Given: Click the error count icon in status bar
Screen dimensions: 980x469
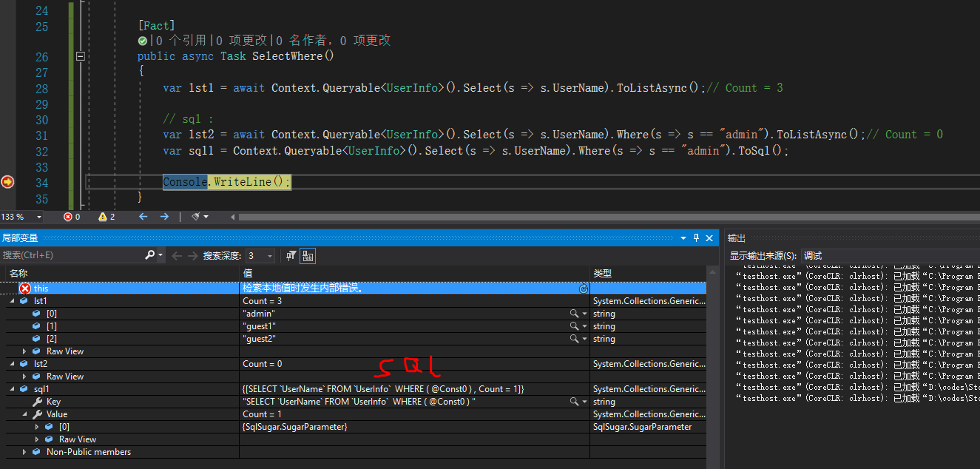Looking at the screenshot, I should (x=68, y=216).
